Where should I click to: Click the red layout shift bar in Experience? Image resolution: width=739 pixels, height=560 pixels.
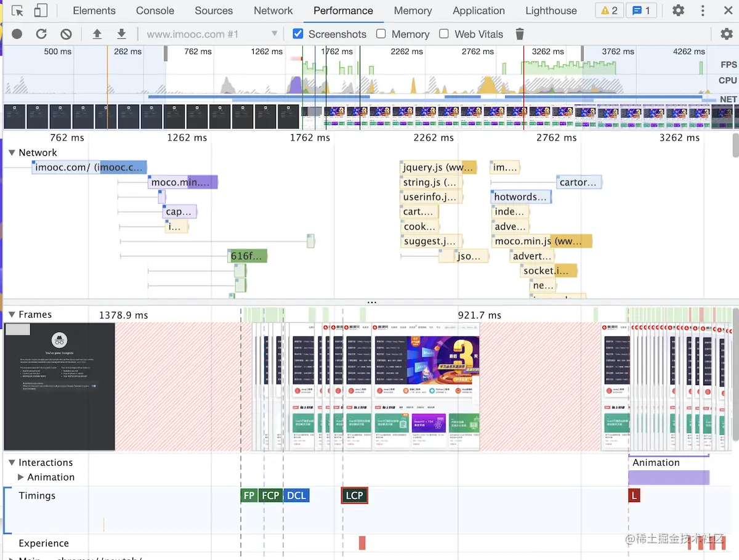click(x=362, y=543)
